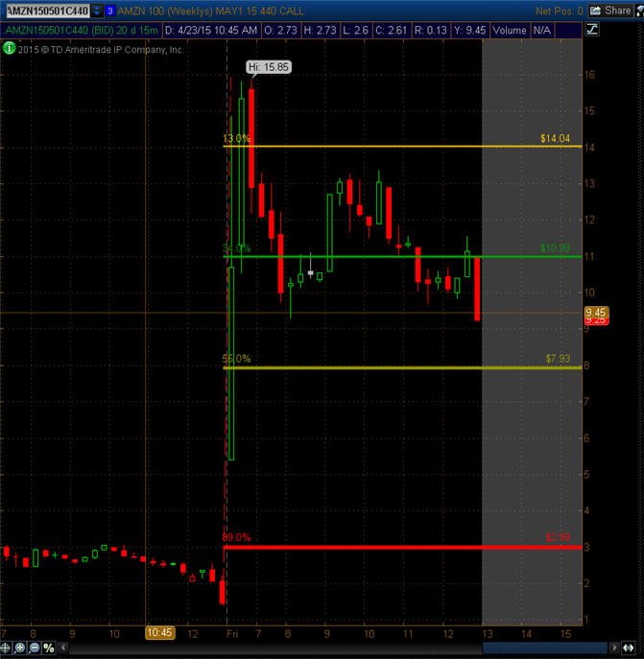Click the AMZN150501C440 (BID) 20 d 15m label
This screenshot has width=644, height=659.
(82, 31)
